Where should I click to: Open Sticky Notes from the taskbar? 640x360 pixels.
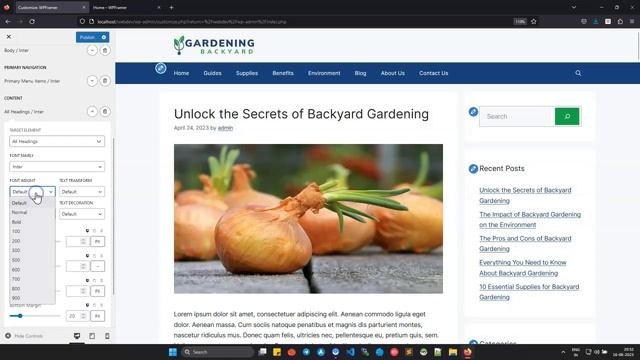point(277,352)
